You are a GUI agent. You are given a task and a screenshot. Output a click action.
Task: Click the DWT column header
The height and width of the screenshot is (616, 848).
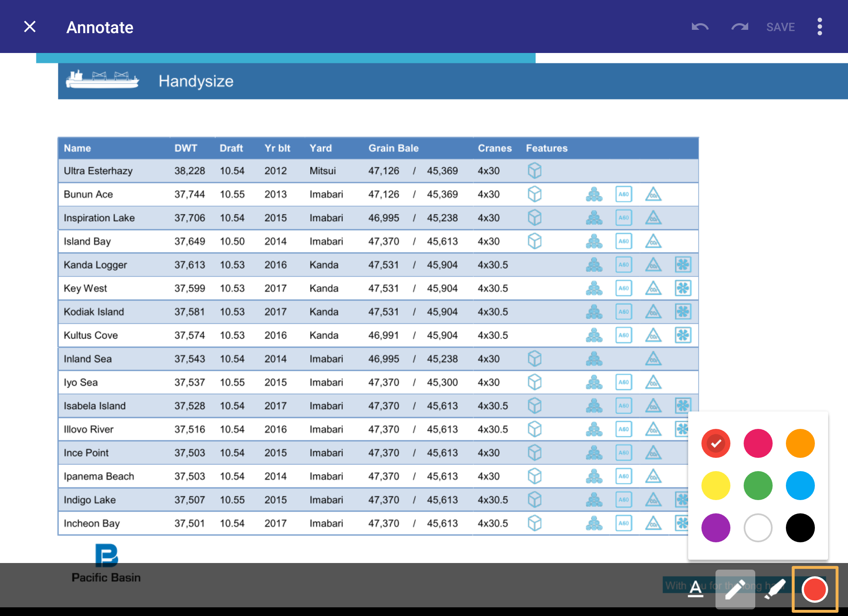(x=186, y=148)
